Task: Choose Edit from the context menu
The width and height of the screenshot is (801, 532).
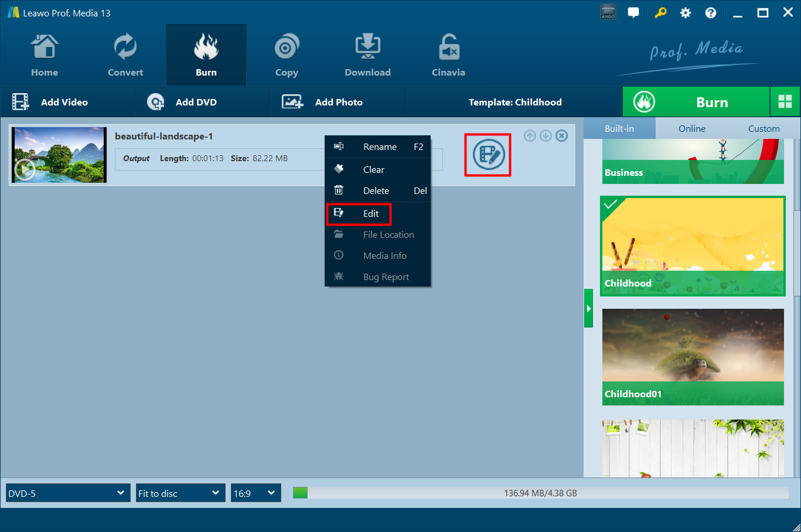Action: (x=378, y=213)
